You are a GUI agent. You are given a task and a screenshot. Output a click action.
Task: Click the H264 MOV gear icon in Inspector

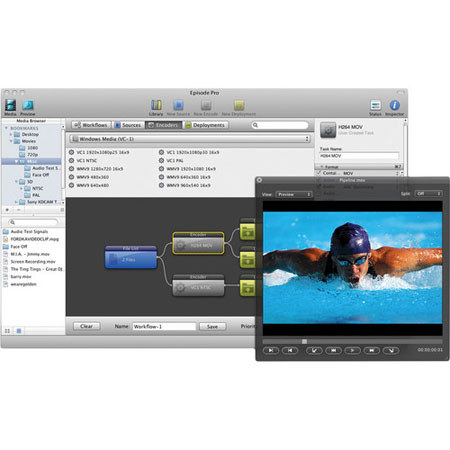[328, 130]
